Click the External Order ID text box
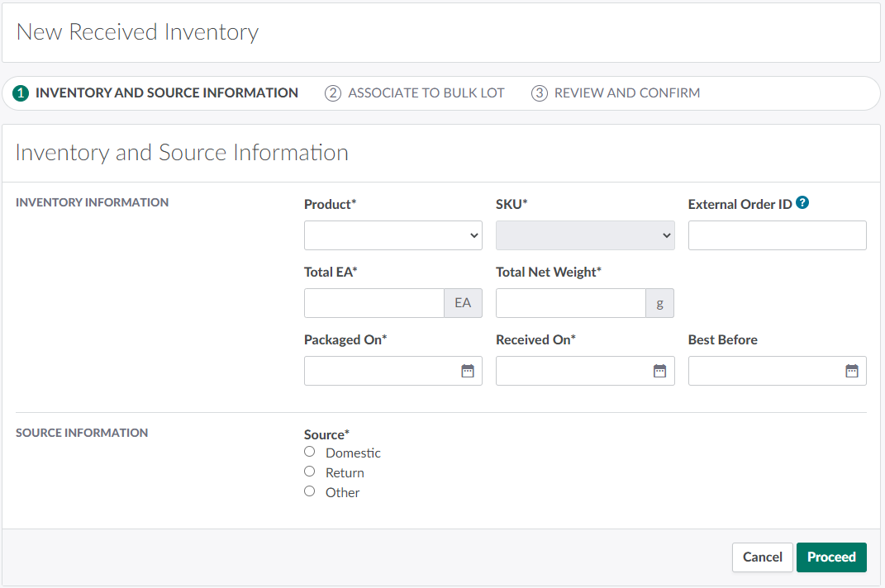Image resolution: width=885 pixels, height=588 pixels. [x=777, y=235]
